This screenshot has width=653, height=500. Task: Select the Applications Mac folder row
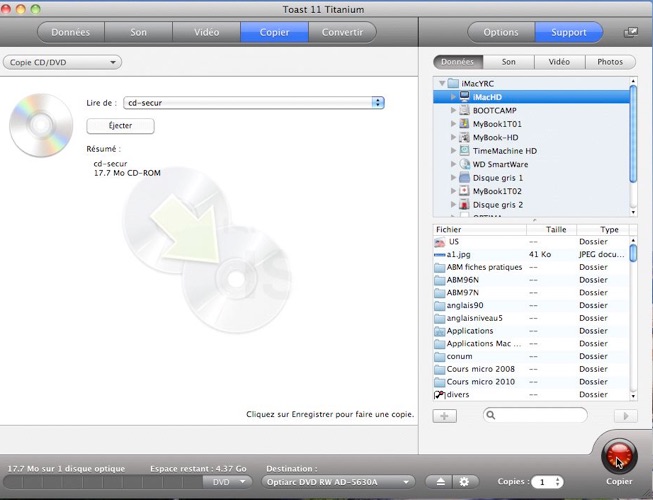(x=531, y=344)
